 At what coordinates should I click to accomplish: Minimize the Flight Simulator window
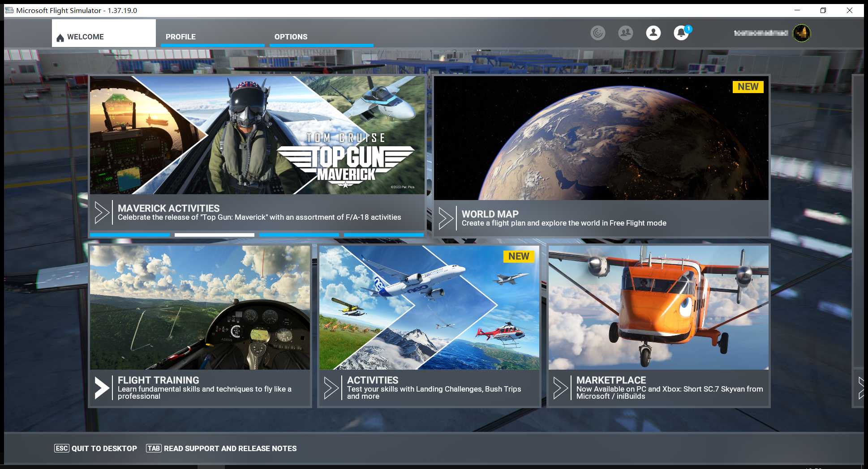tap(797, 10)
